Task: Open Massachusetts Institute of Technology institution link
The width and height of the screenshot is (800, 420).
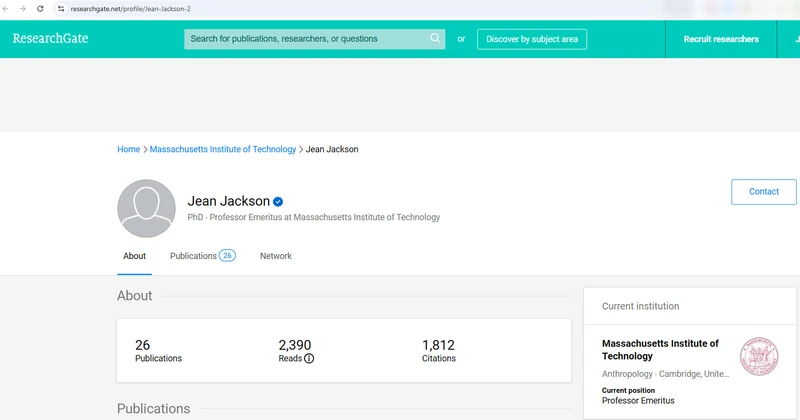Action: (x=660, y=350)
